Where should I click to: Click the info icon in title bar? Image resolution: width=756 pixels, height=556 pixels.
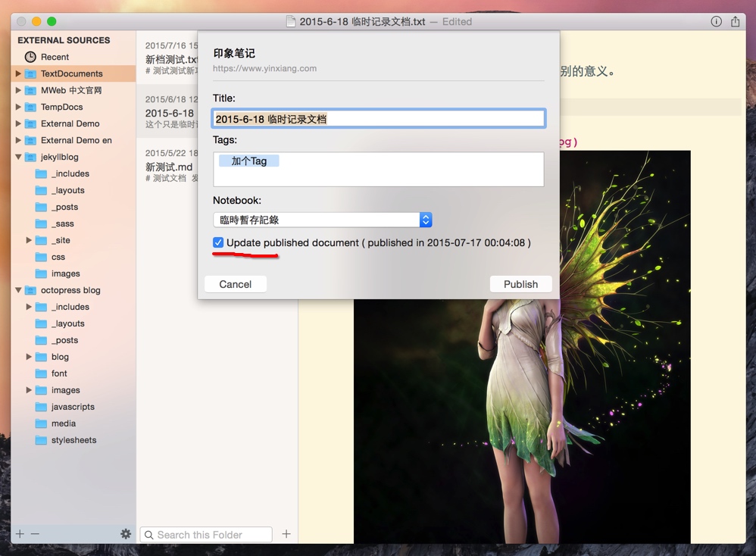coord(716,21)
